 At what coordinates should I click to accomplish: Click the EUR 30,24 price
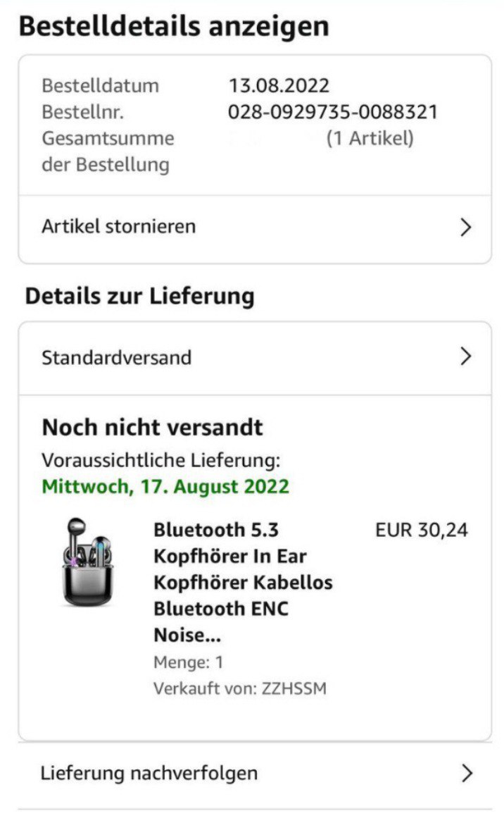click(x=422, y=530)
